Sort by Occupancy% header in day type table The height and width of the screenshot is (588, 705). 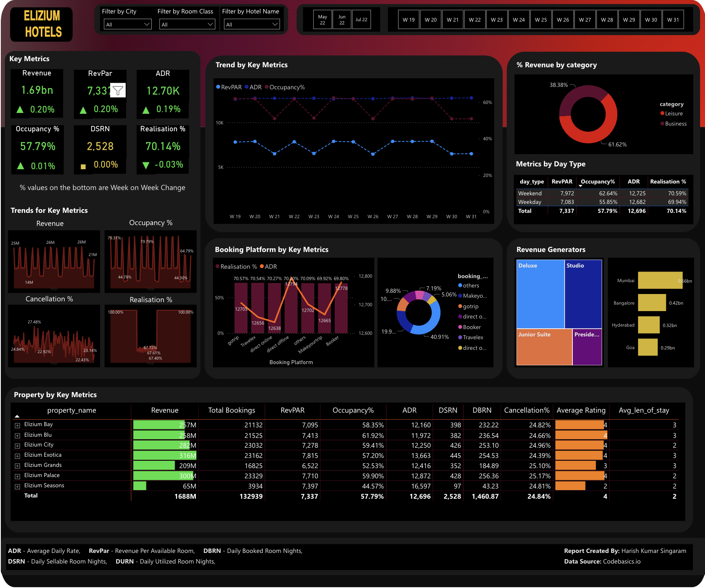click(x=597, y=181)
